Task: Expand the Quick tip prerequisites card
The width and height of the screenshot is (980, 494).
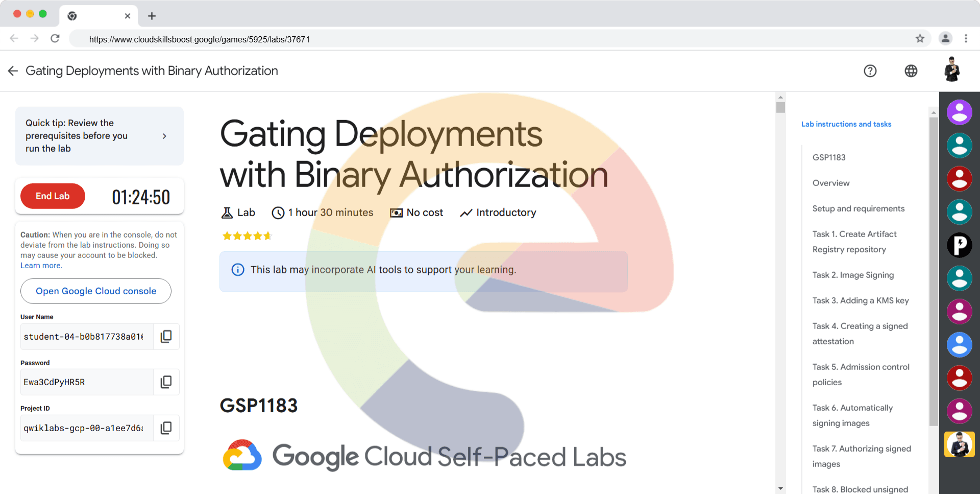Action: point(164,136)
